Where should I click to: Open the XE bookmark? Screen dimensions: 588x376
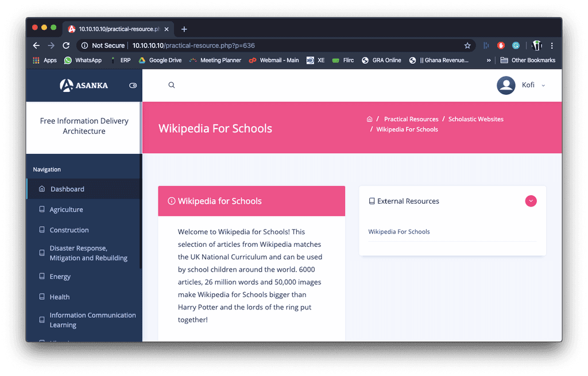pos(315,60)
